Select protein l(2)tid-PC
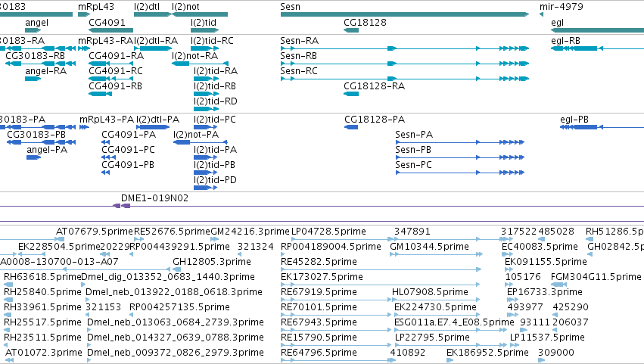This screenshot has width=644, height=364. coord(205,127)
